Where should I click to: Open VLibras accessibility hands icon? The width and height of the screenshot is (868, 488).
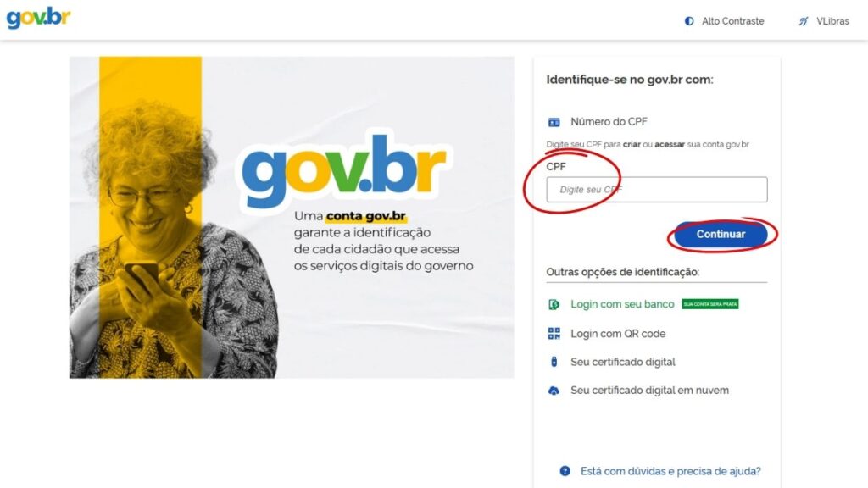(x=804, y=21)
